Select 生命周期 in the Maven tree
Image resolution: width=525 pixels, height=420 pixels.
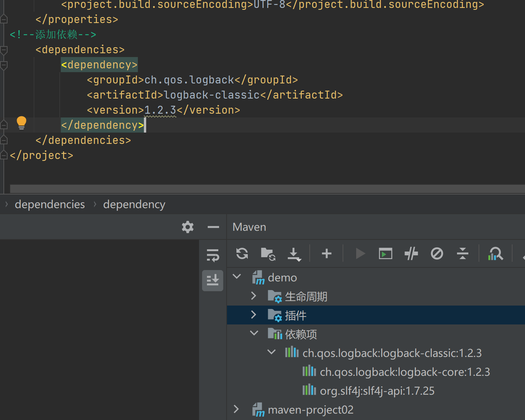pos(306,296)
